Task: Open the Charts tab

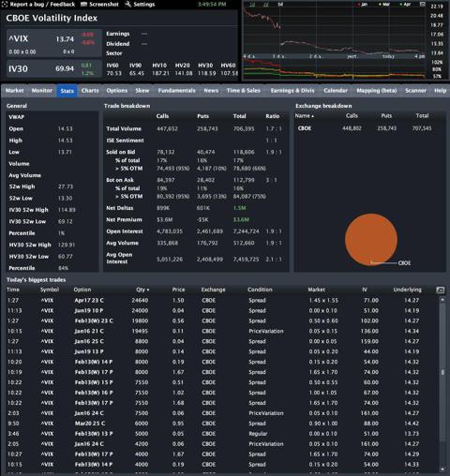Action: (x=90, y=91)
